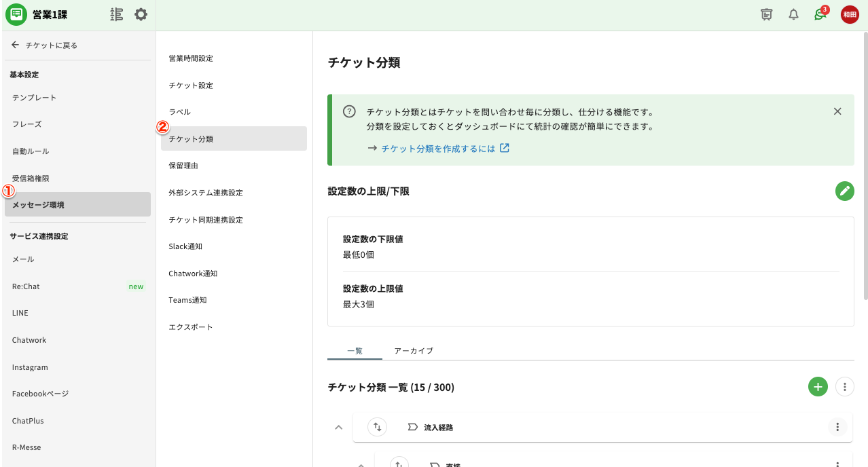Open the announcement board icon in header
Viewport: 868px width, 467px height.
point(767,15)
